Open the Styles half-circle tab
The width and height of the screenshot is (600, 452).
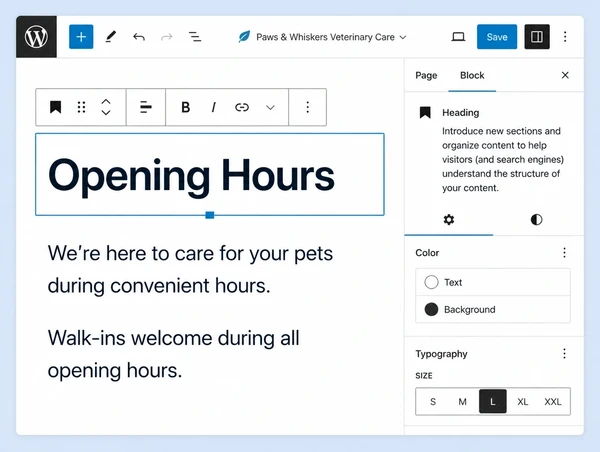click(536, 220)
